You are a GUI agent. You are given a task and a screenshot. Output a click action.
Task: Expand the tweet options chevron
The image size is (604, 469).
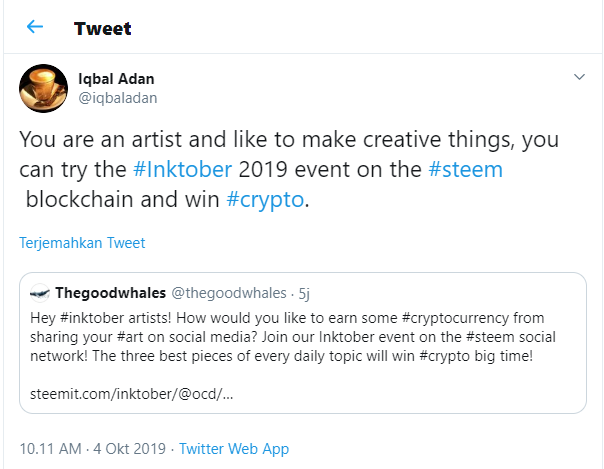point(578,77)
